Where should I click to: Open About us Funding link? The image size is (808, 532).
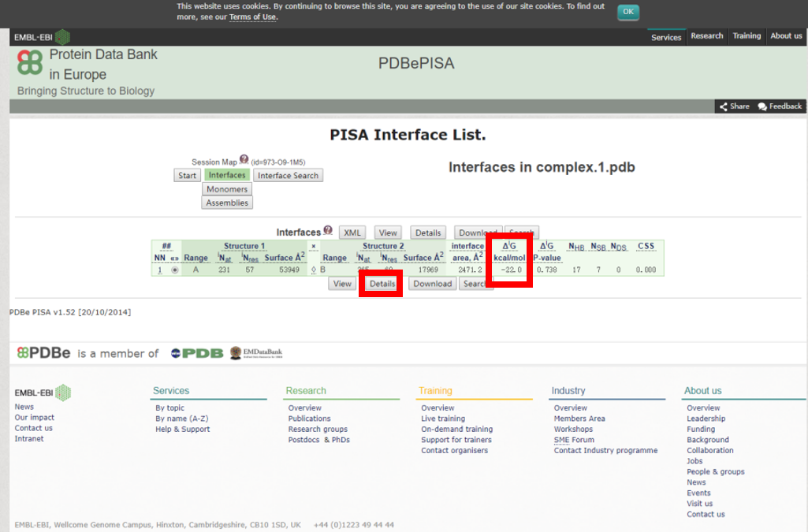701,429
